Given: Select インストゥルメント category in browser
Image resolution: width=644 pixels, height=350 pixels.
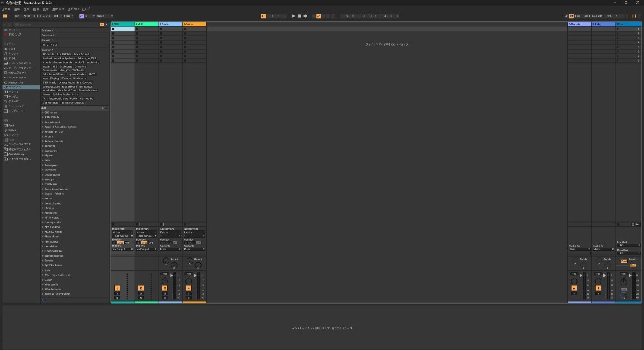Looking at the screenshot, I should tap(20, 63).
